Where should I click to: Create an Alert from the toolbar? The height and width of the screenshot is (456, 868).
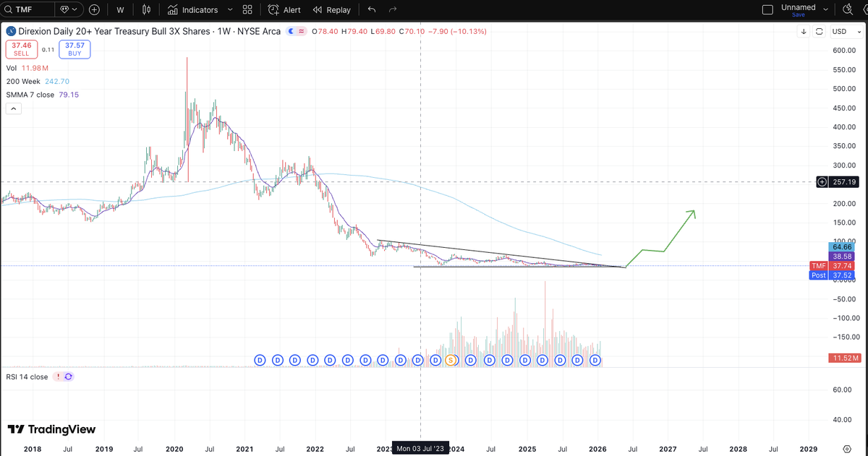point(284,10)
